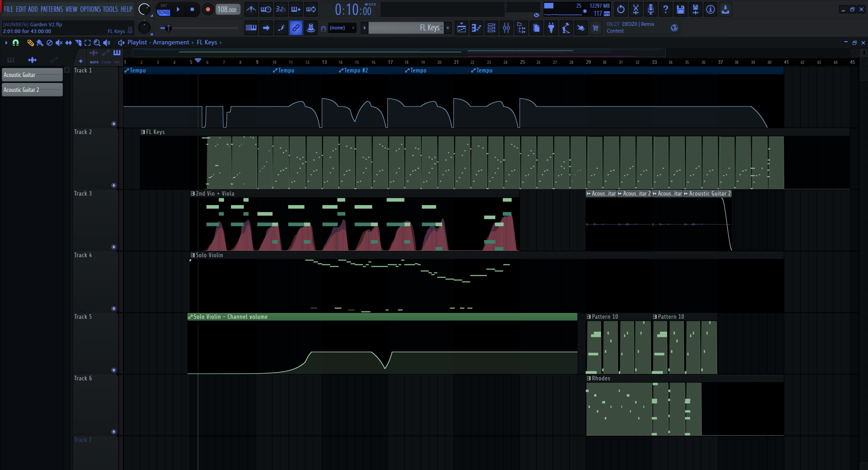Open project info panel
868x470 pixels.
click(711, 9)
